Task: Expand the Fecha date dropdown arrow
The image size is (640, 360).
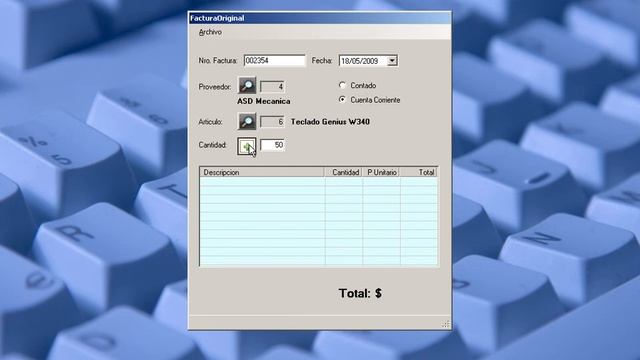Action: tap(392, 61)
